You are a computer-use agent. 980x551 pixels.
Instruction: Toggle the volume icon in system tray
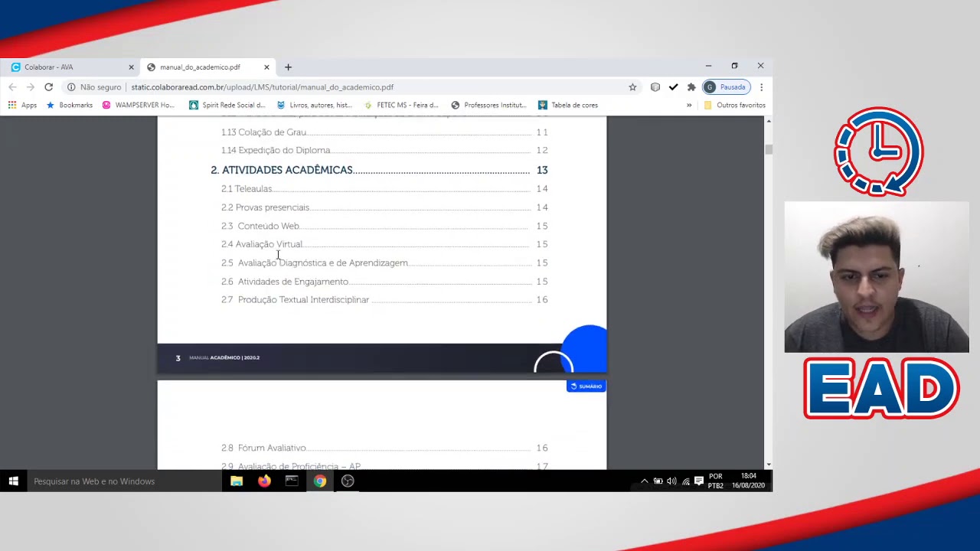click(x=671, y=481)
